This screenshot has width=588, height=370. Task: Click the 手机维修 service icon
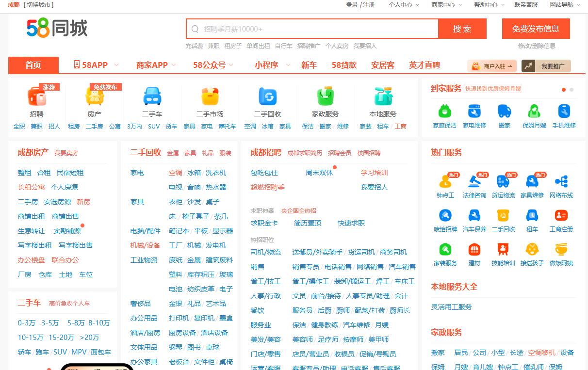tap(564, 112)
